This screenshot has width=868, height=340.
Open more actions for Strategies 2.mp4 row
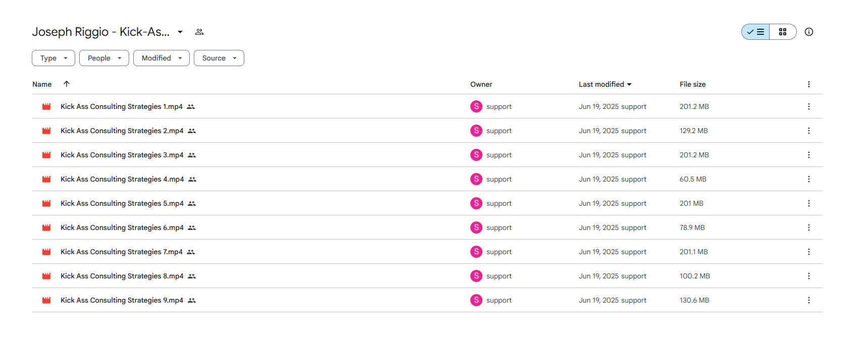(808, 131)
